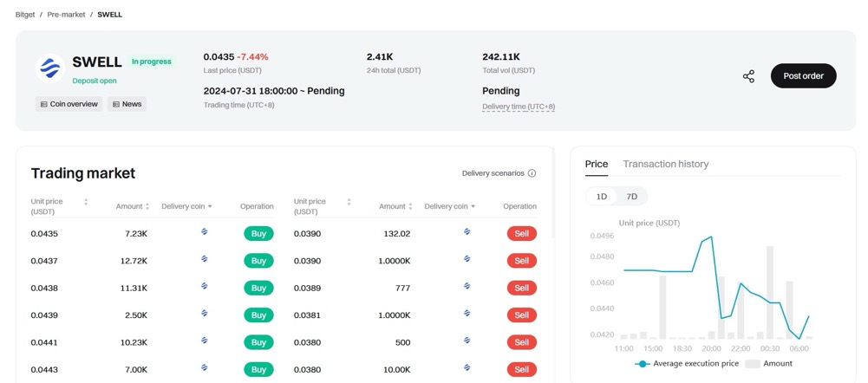Click delivery coin icon in 10.00K row
The image size is (868, 383).
467,367
